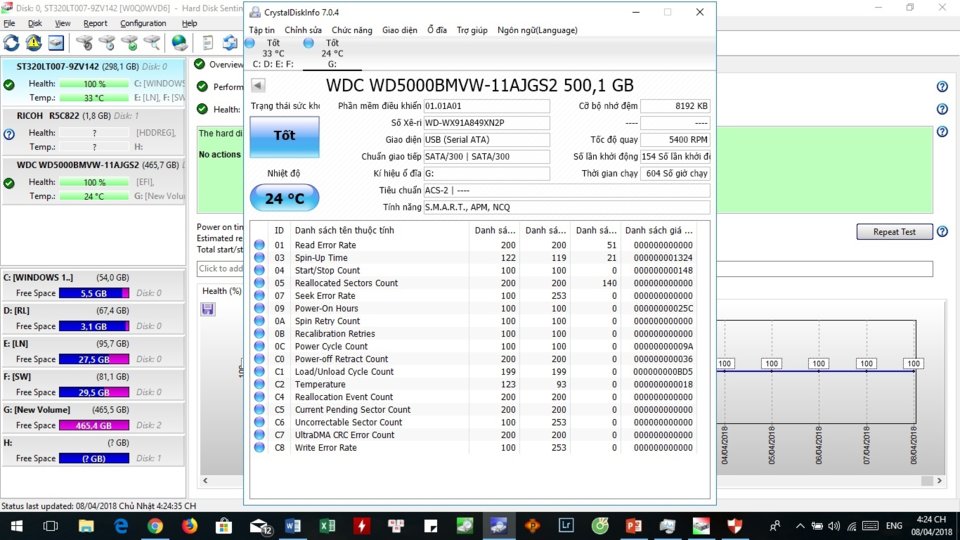Open the Disk menu in Hard Disk Sentinel
This screenshot has height=540, width=960.
(35, 23)
